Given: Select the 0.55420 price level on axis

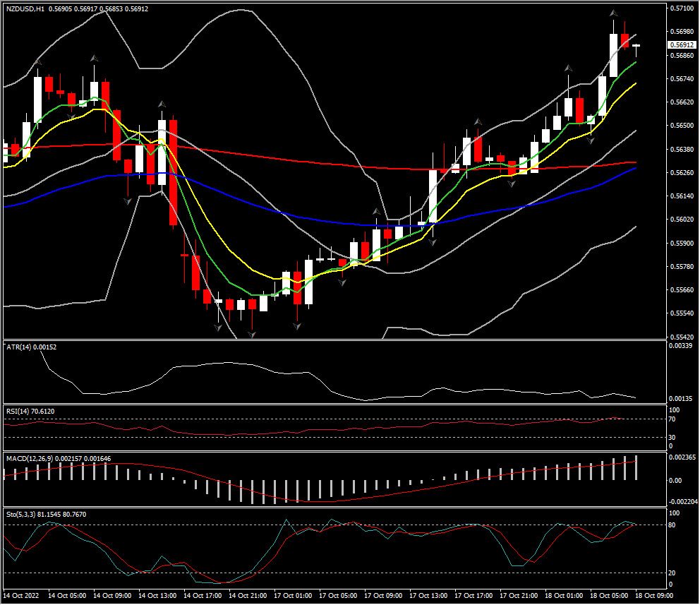Looking at the screenshot, I should click(x=681, y=337).
